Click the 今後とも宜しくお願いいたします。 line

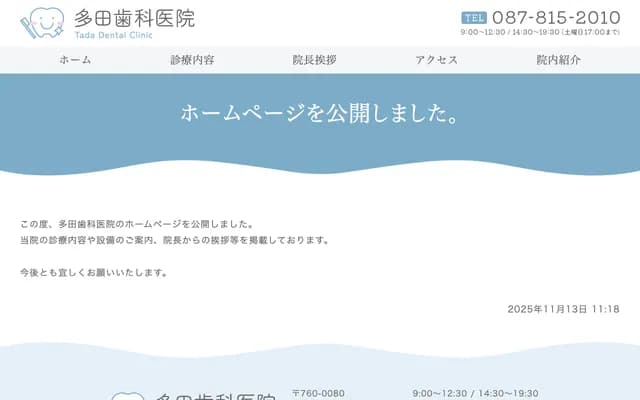(x=94, y=272)
